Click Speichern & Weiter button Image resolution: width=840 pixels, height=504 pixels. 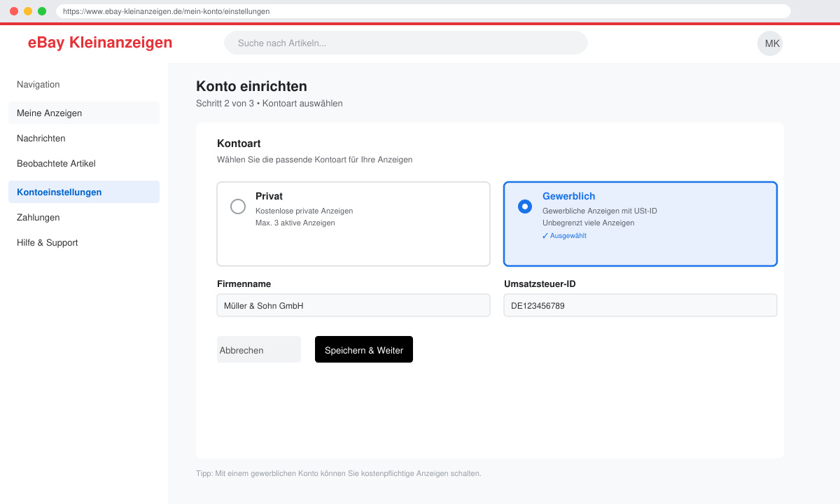coord(364,349)
